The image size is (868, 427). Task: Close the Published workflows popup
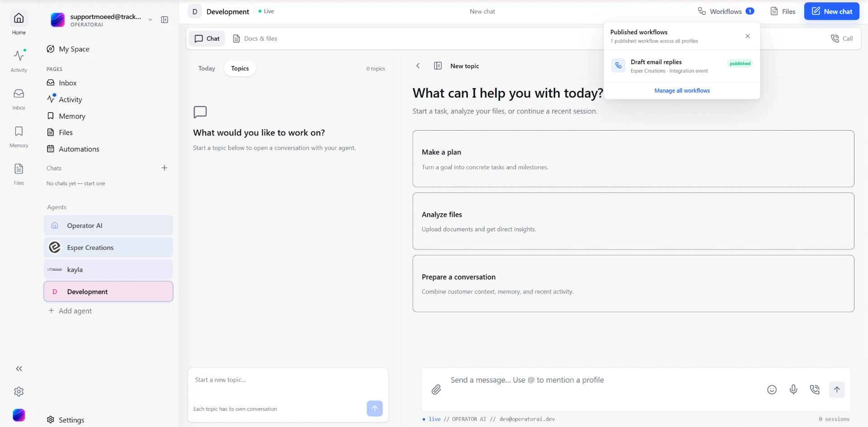point(748,36)
